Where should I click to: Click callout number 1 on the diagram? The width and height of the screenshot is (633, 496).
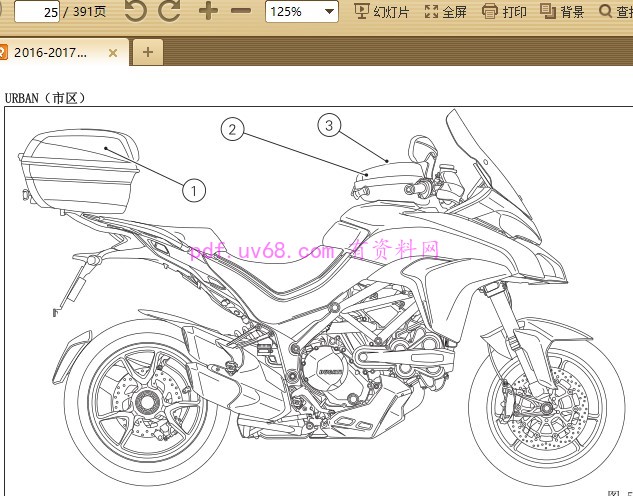pos(193,189)
